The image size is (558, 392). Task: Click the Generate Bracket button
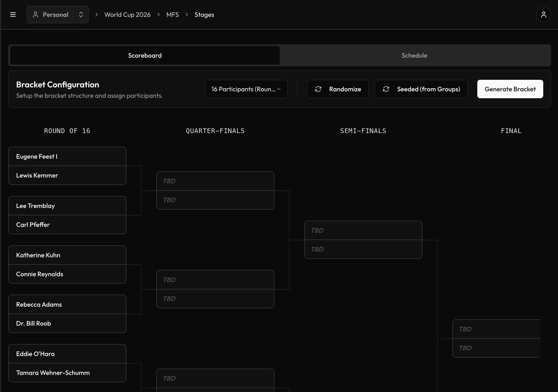click(510, 89)
